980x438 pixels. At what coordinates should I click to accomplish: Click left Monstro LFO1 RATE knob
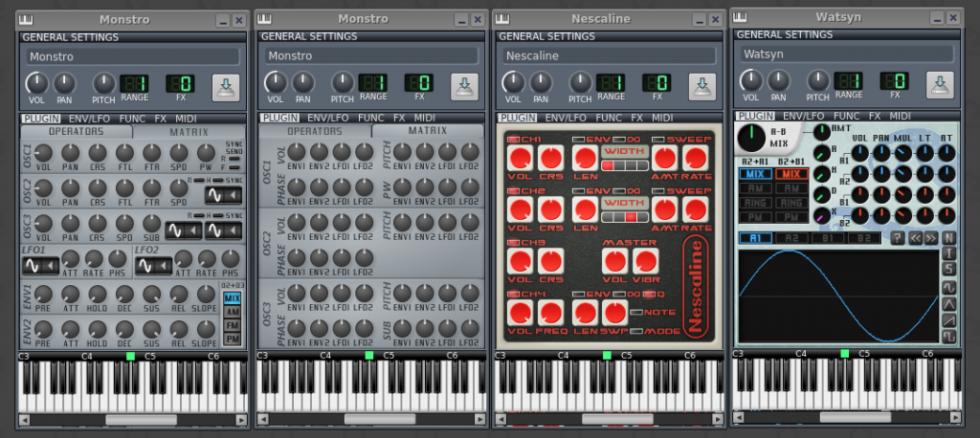click(94, 258)
